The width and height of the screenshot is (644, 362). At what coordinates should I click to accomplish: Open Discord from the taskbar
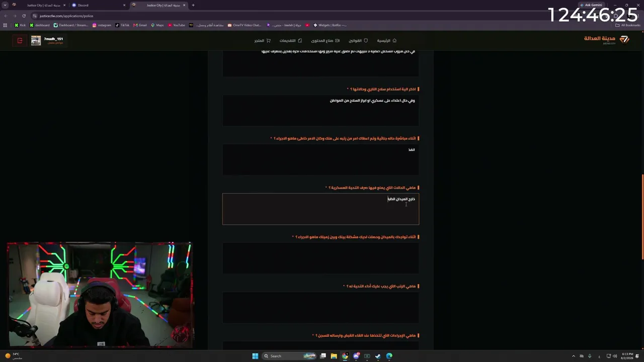tap(356, 356)
